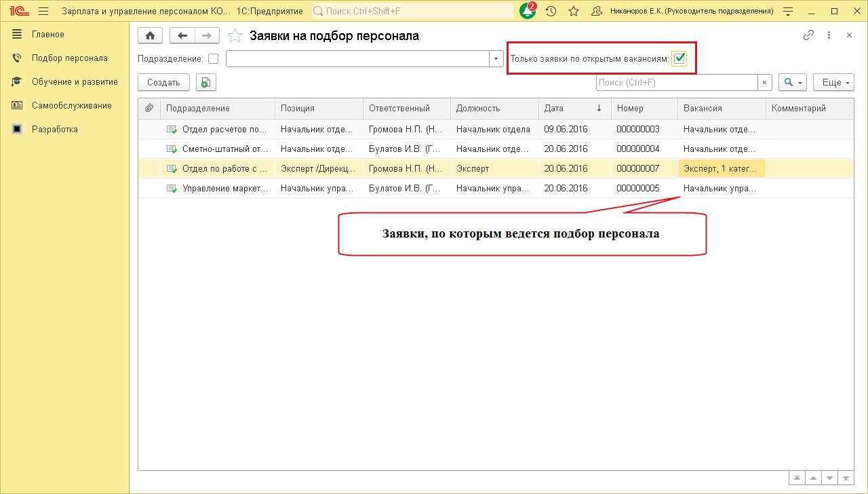868x494 pixels.
Task: Toggle the Подразделение filter checkbox
Action: click(213, 59)
